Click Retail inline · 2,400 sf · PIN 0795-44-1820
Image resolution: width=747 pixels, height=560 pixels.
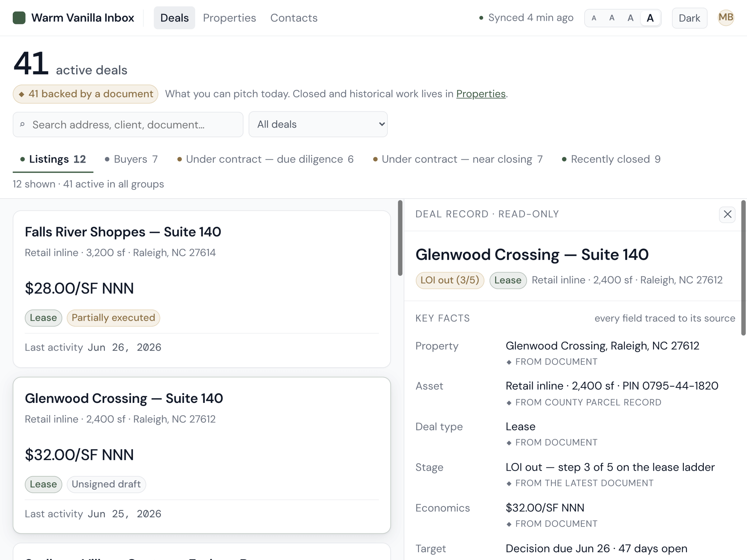612,386
